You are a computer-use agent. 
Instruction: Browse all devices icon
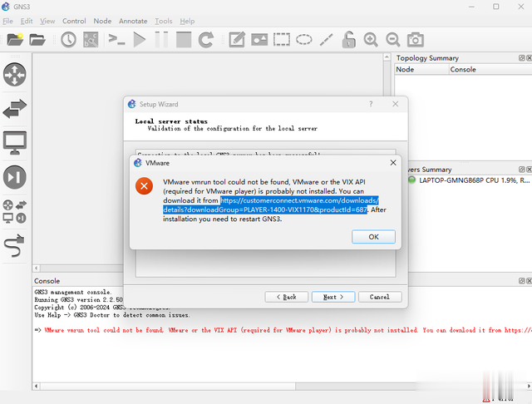click(15, 212)
